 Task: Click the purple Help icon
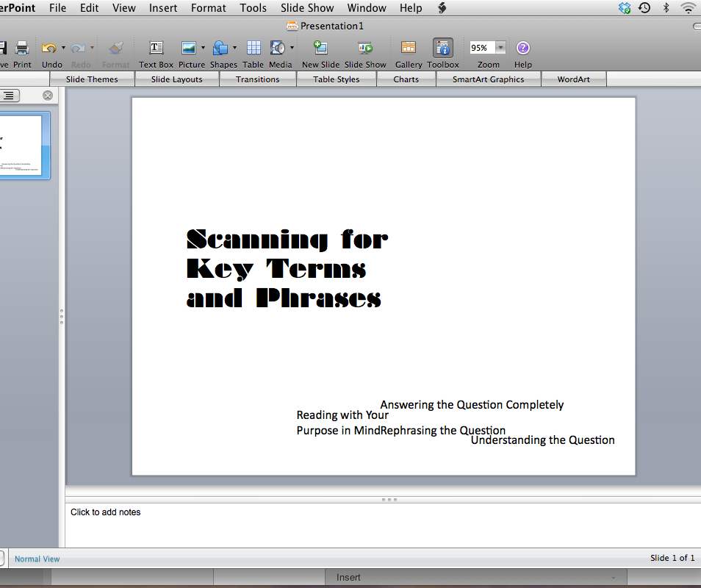pyautogui.click(x=522, y=49)
